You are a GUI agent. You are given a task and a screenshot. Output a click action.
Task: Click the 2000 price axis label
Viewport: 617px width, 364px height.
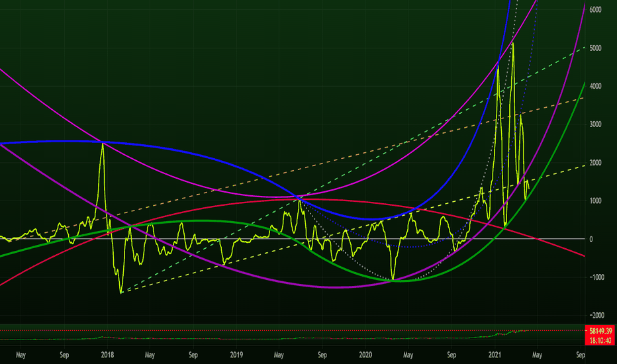tap(595, 163)
